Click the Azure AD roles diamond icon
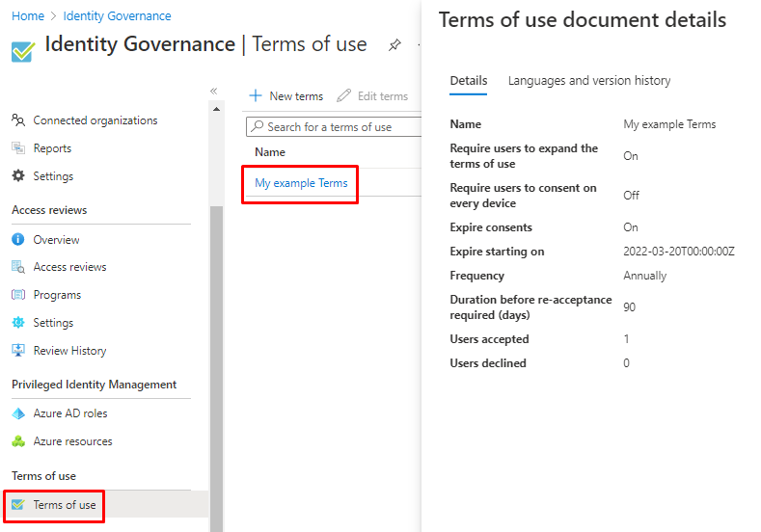The image size is (761, 532). click(18, 413)
